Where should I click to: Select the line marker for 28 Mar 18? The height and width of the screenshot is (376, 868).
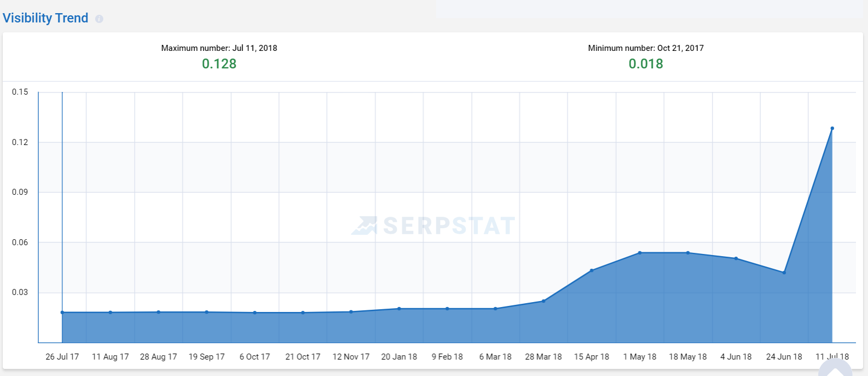(543, 301)
